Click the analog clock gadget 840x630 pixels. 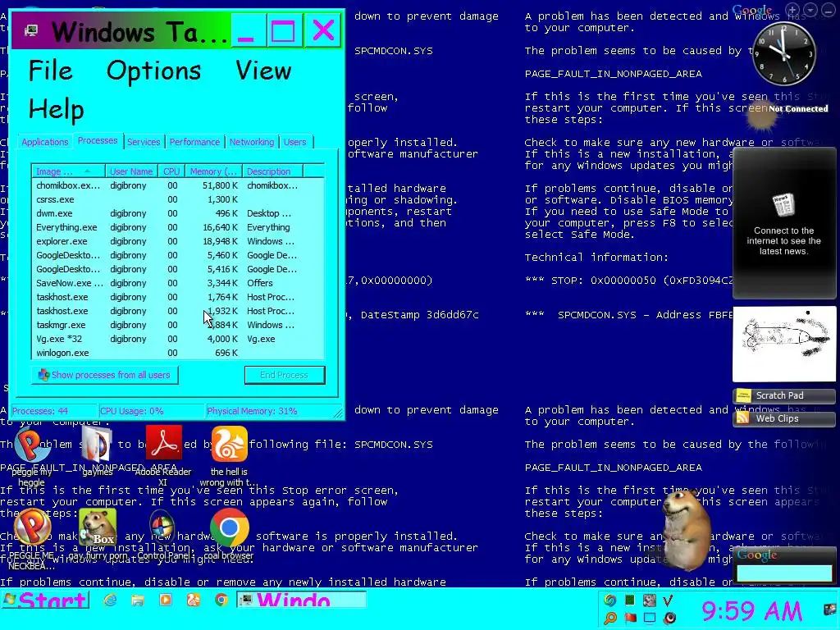(x=783, y=53)
